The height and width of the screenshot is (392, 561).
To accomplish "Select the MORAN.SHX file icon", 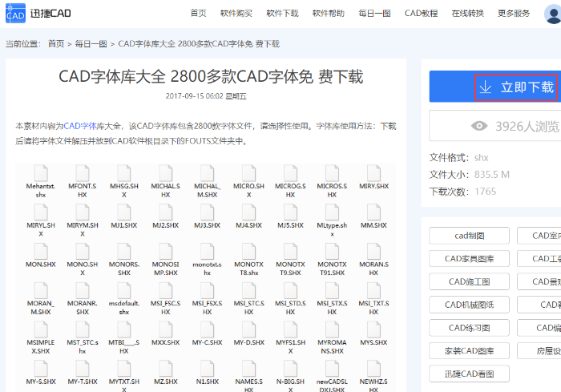I will point(373,251).
